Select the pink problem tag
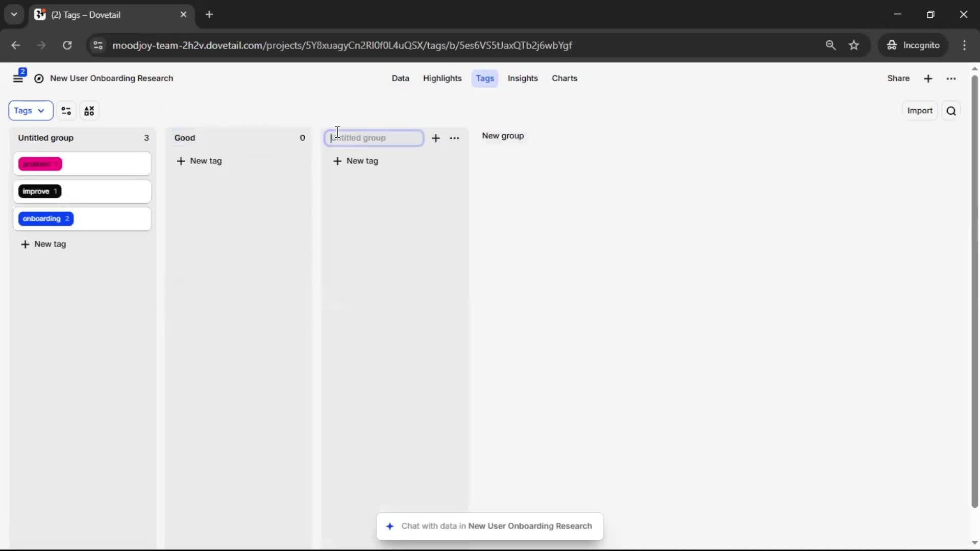The image size is (980, 551). 40,164
